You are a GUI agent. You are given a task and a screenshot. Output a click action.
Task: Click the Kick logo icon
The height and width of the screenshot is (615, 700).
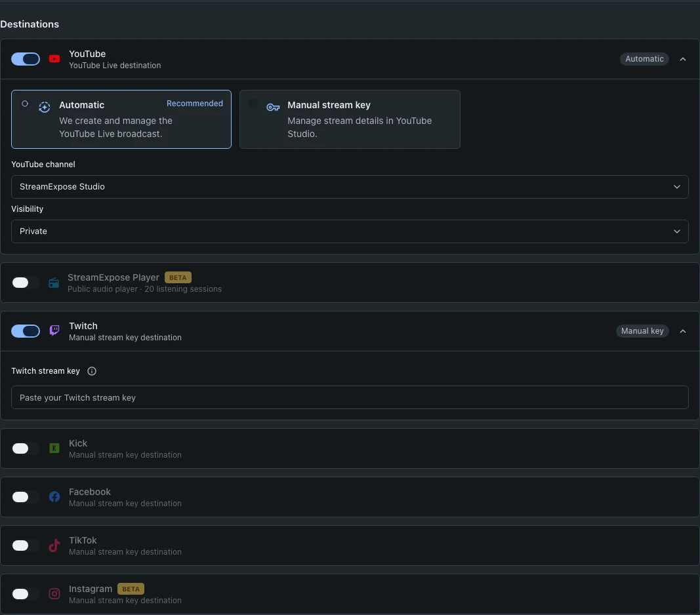coord(54,448)
